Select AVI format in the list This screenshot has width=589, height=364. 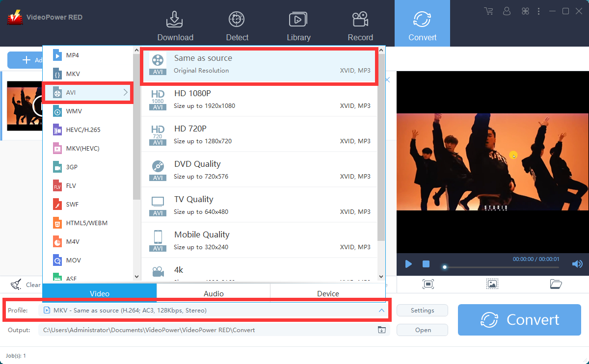88,92
